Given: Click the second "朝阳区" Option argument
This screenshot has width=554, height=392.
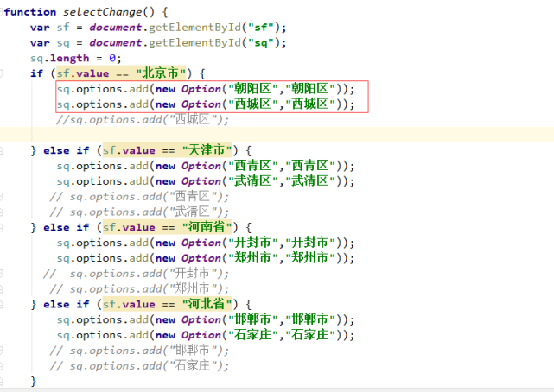Looking at the screenshot, I should (x=310, y=89).
